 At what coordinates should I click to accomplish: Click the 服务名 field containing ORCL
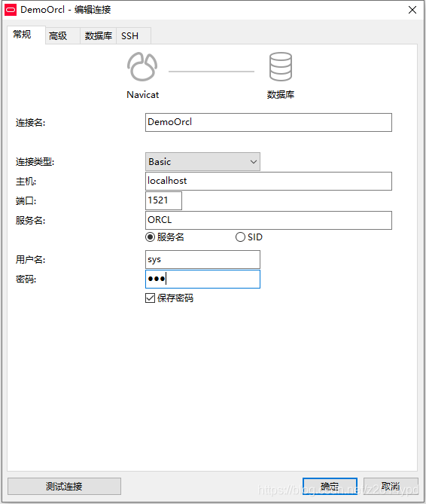tap(269, 220)
